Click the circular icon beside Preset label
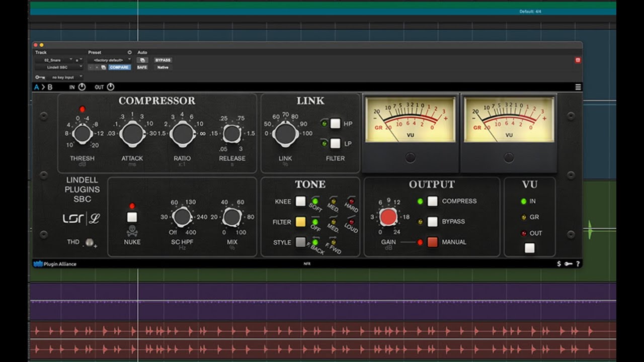 pos(129,52)
